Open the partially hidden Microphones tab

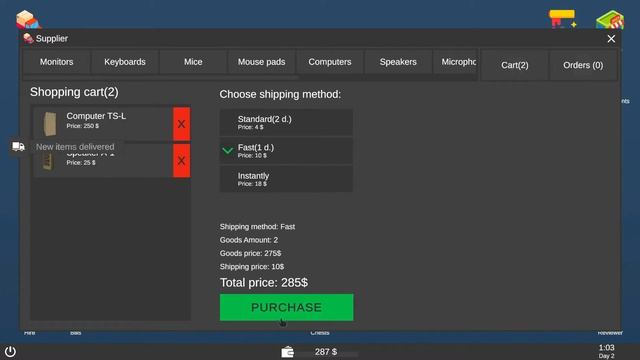click(456, 62)
